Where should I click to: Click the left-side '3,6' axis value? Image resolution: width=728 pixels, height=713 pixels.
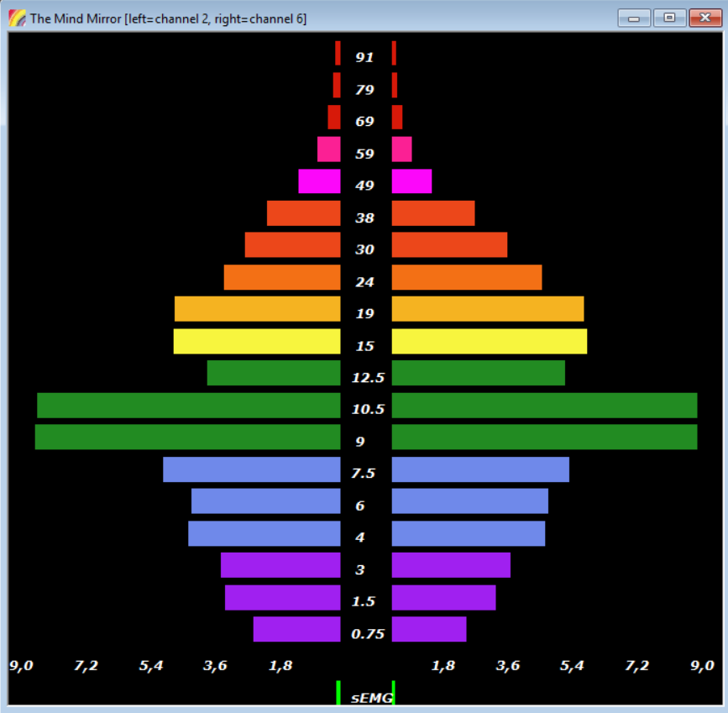click(216, 666)
